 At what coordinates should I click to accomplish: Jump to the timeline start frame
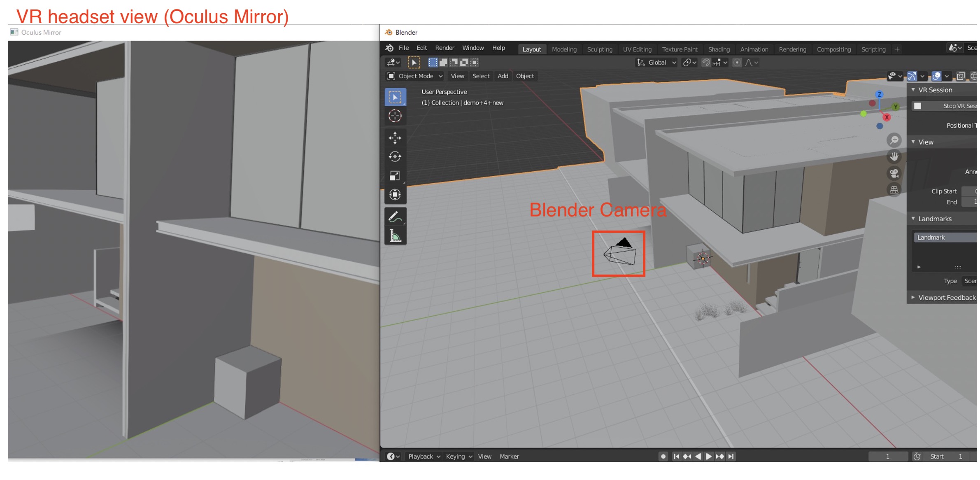pos(676,457)
